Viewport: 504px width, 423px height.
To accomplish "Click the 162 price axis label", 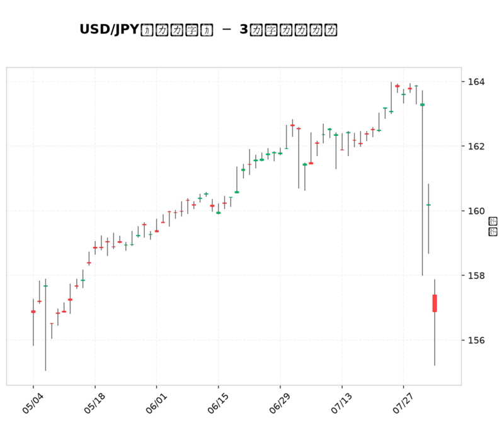I will (x=476, y=147).
